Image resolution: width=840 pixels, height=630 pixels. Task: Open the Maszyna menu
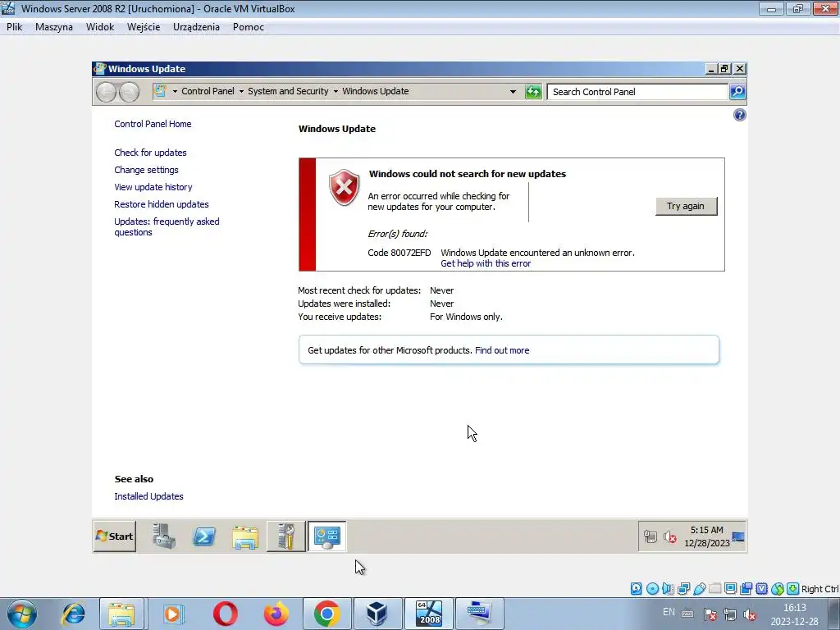[54, 27]
